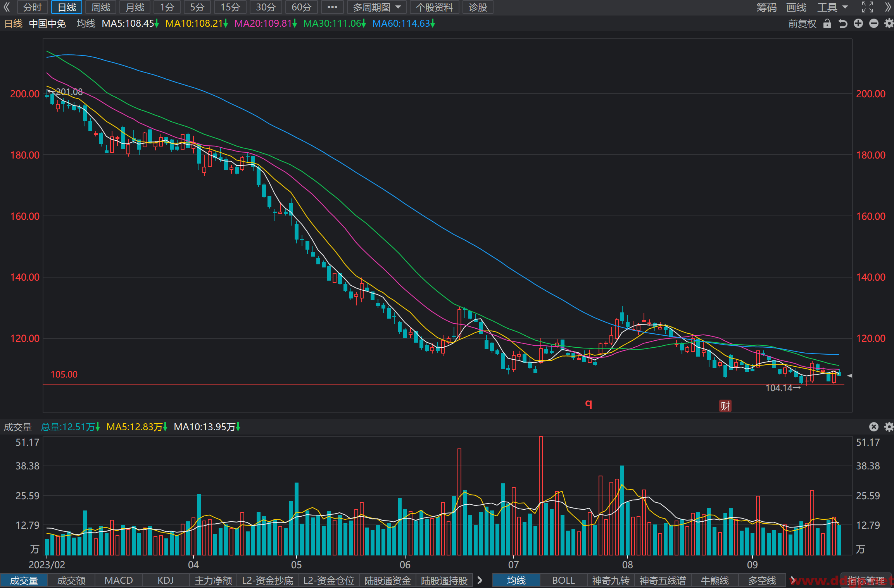Select L2-资金抄底 indicator tab

268,580
